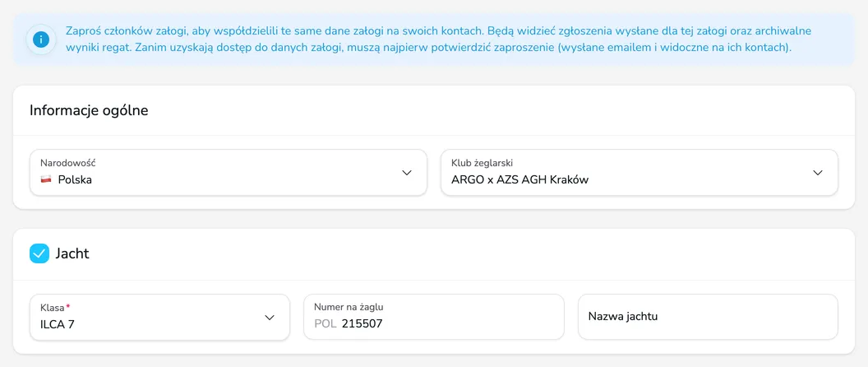Click the Informacje ogólne heading
868x367 pixels.
[x=89, y=110]
